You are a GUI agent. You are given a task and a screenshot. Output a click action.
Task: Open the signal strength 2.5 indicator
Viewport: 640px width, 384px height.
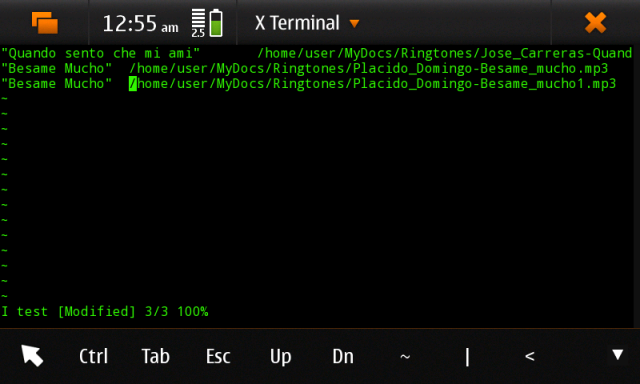[x=198, y=23]
